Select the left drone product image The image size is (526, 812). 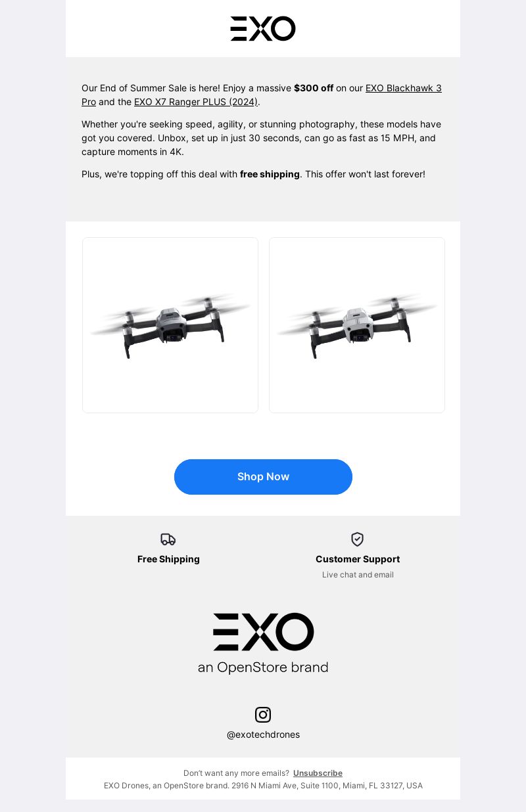170,325
